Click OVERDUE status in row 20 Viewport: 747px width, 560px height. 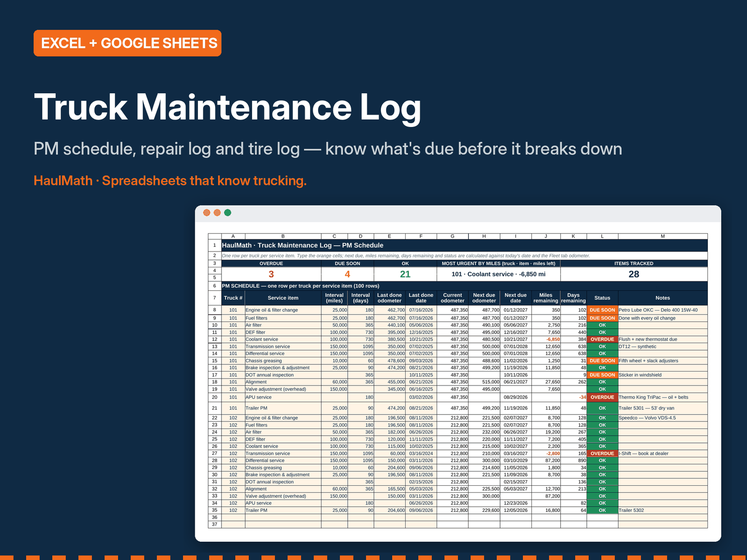click(602, 397)
